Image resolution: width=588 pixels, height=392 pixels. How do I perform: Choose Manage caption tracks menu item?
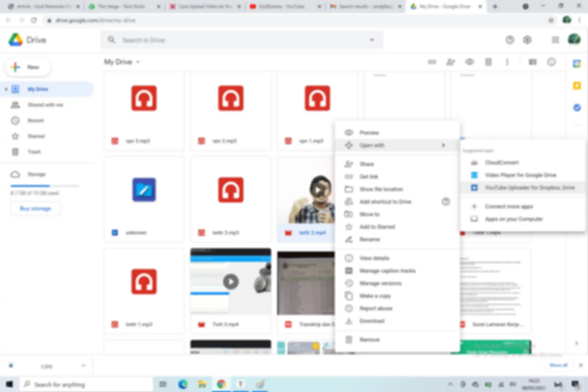[x=397, y=271]
